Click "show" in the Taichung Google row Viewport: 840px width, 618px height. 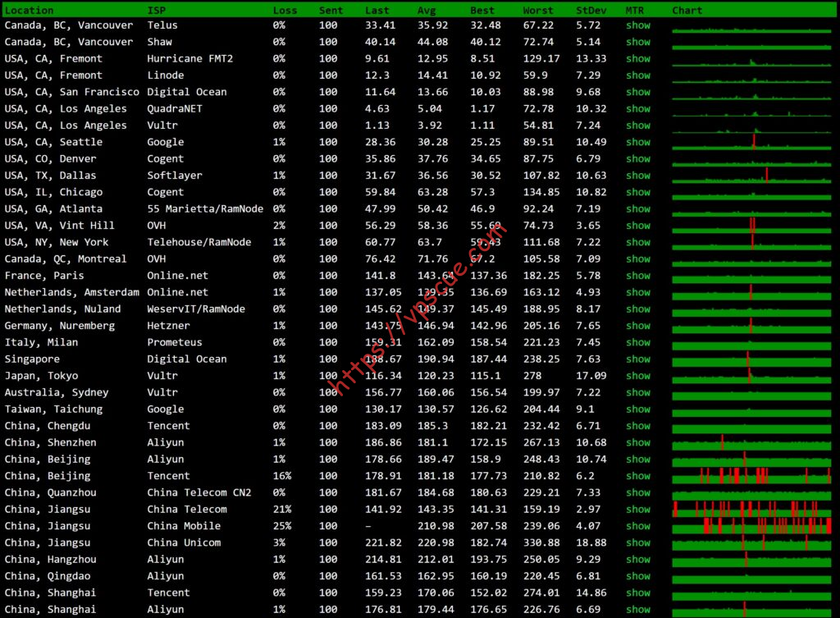click(638, 409)
